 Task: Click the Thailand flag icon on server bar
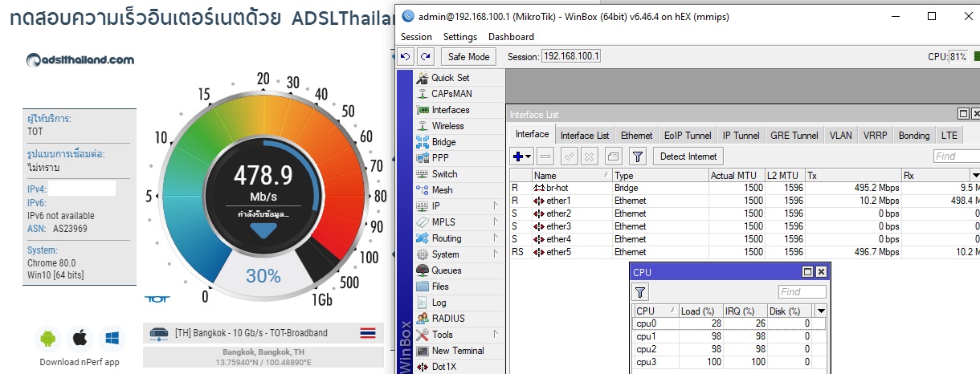[368, 333]
